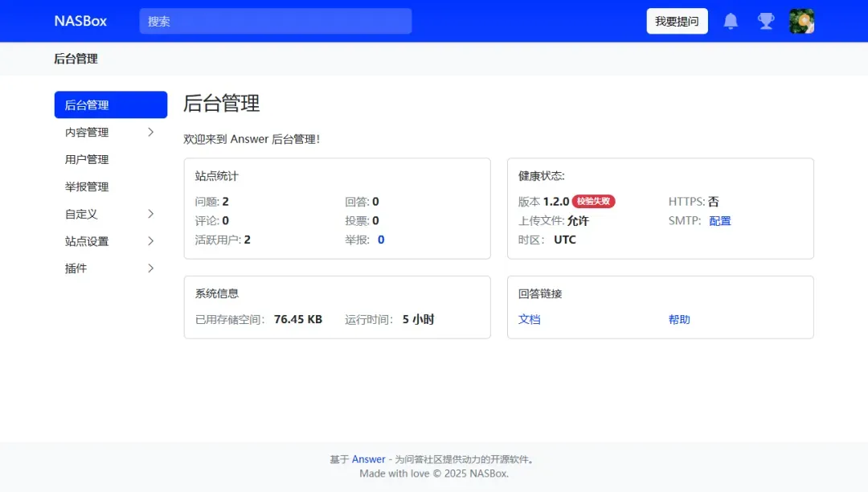This screenshot has height=492, width=868.
Task: Click the NASBox site logo
Action: (80, 22)
